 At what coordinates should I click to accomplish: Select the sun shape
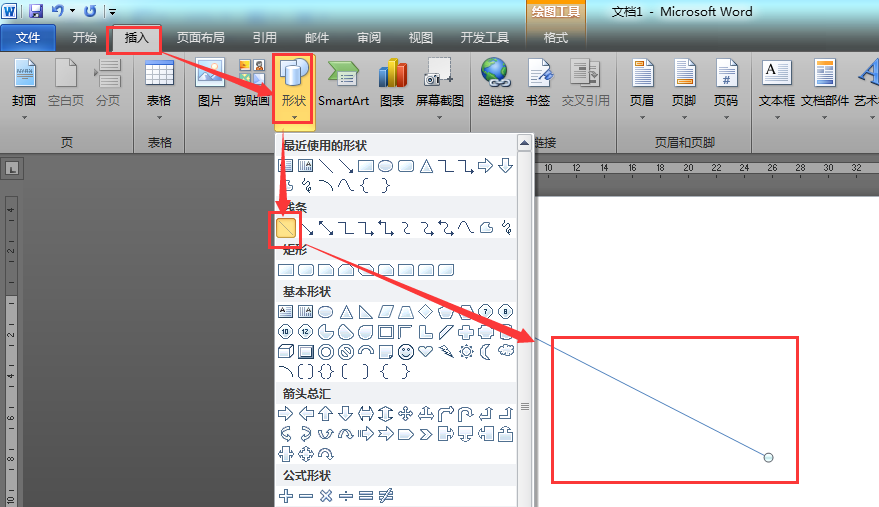pyautogui.click(x=466, y=352)
